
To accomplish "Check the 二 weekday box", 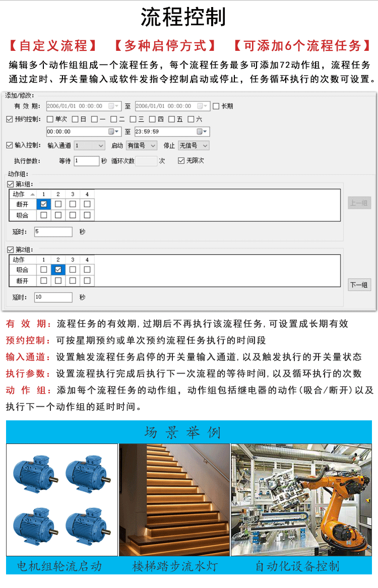I will tap(114, 119).
